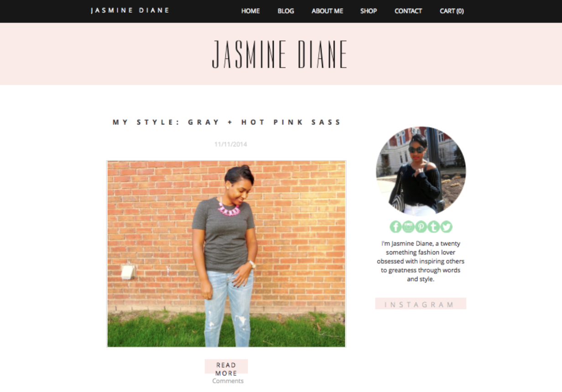This screenshot has width=562, height=392.
Task: Open the Twitter social icon
Action: pos(446,227)
